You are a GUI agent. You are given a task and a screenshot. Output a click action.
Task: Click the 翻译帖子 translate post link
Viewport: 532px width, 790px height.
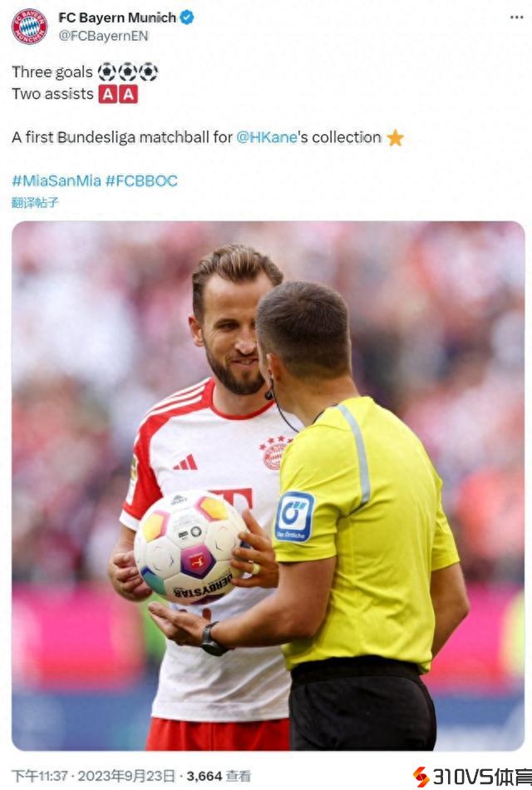coord(35,203)
